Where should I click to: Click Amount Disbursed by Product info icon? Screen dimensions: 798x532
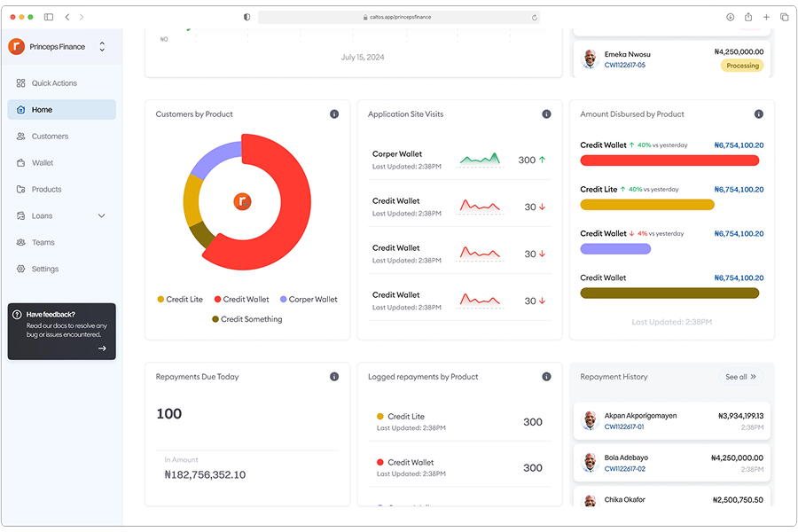758,114
